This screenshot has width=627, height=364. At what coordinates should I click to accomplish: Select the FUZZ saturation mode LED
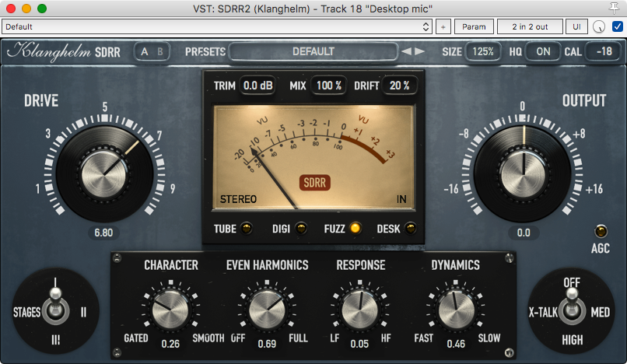pyautogui.click(x=355, y=228)
